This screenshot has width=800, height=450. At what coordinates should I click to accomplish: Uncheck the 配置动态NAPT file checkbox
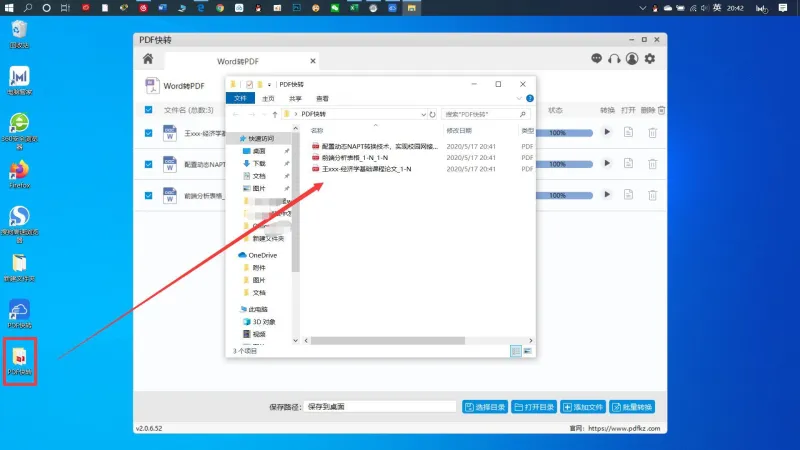coord(148,164)
